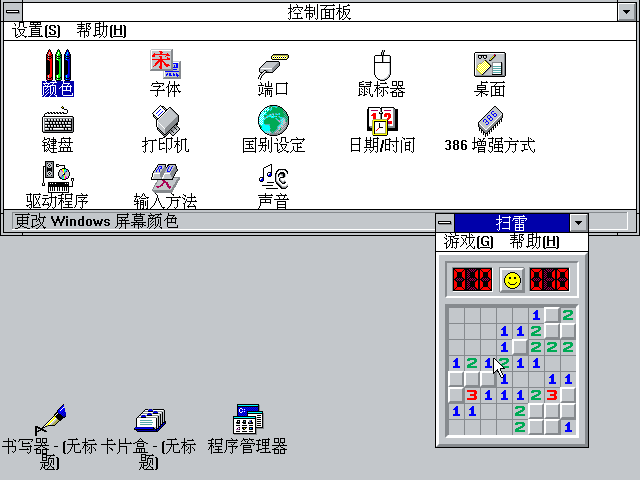This screenshot has width=640, height=480.
Task: Open the Control Panel system menu box
Action: [x=13, y=11]
